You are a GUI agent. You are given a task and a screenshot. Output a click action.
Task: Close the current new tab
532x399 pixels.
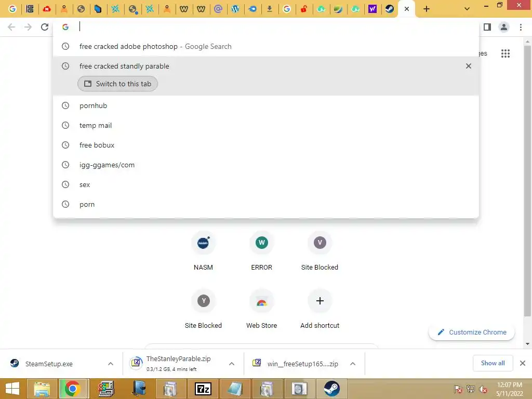coord(406,9)
